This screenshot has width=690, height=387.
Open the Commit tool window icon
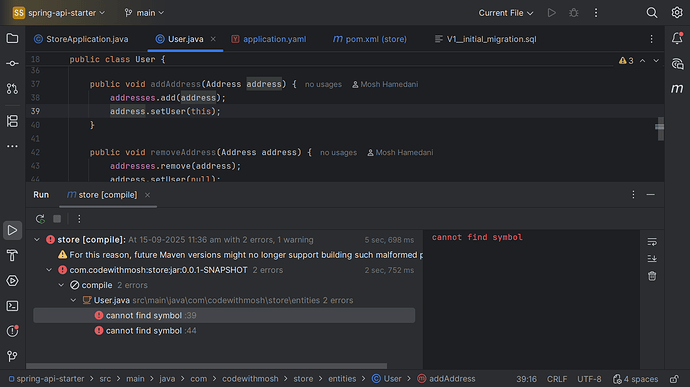[12, 63]
